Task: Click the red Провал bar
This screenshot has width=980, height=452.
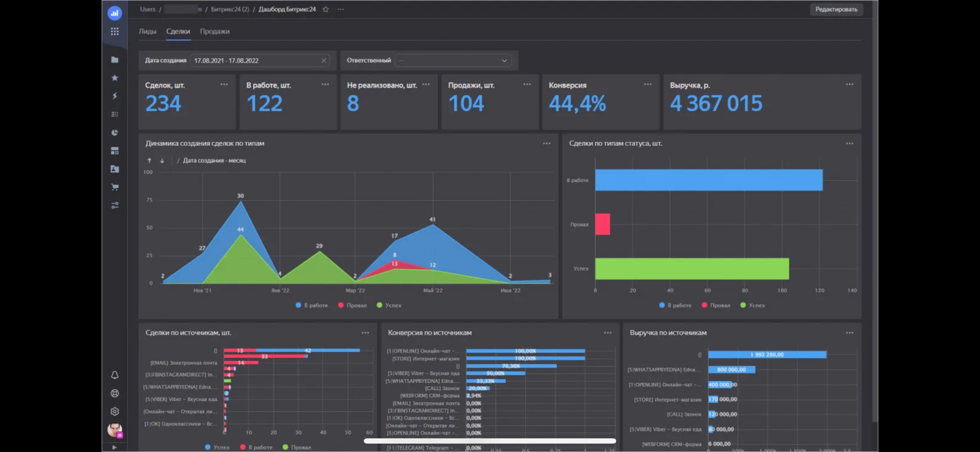Action: click(603, 224)
